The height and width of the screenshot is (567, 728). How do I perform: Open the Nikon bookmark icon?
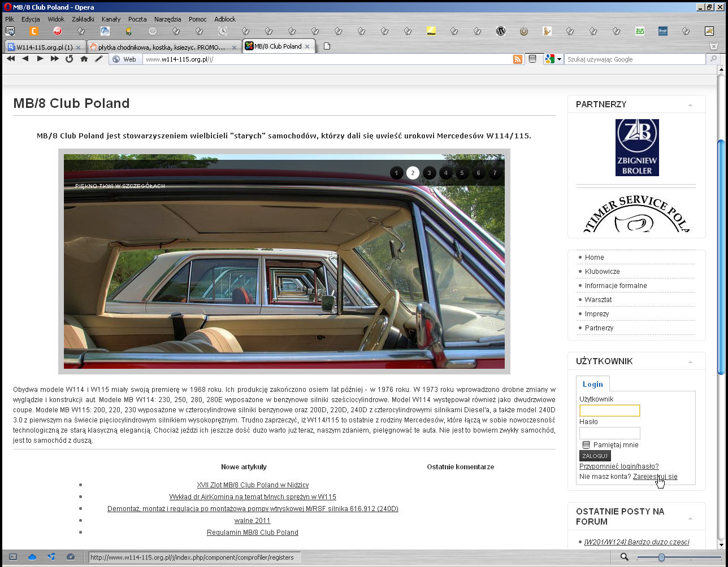pyautogui.click(x=431, y=31)
